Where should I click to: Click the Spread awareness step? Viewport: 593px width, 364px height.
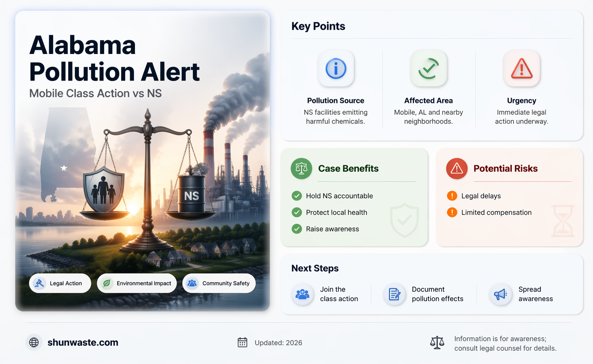pyautogui.click(x=521, y=294)
